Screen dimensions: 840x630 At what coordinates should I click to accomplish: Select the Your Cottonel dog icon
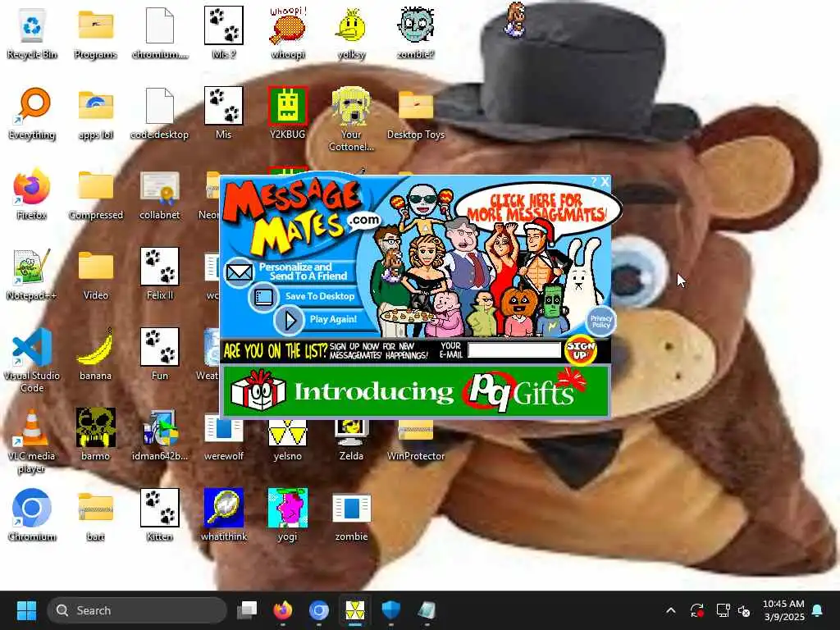tap(351, 119)
